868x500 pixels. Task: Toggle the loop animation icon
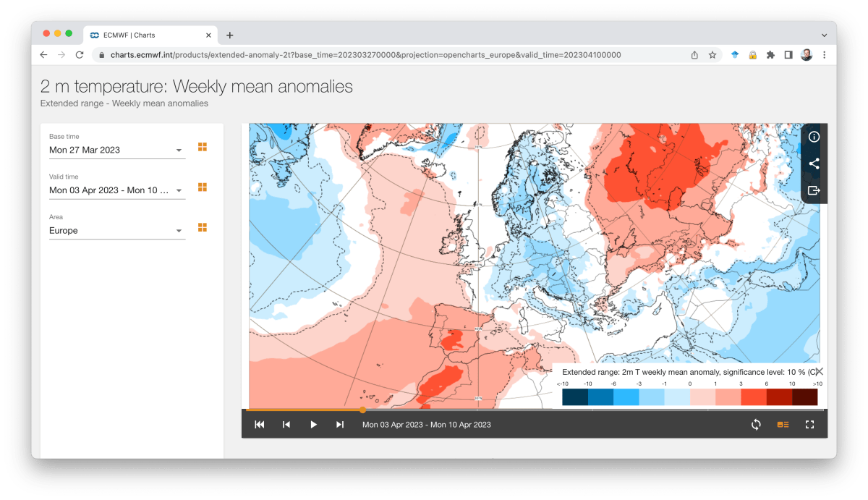point(756,425)
